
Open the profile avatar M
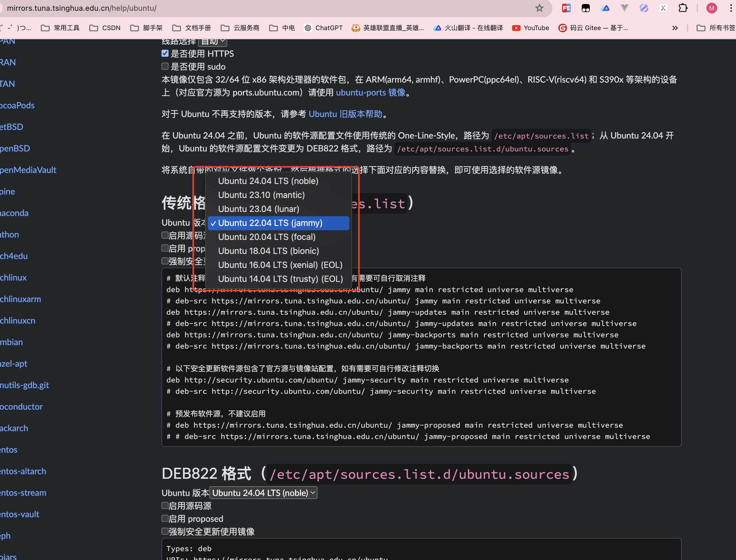tap(712, 8)
